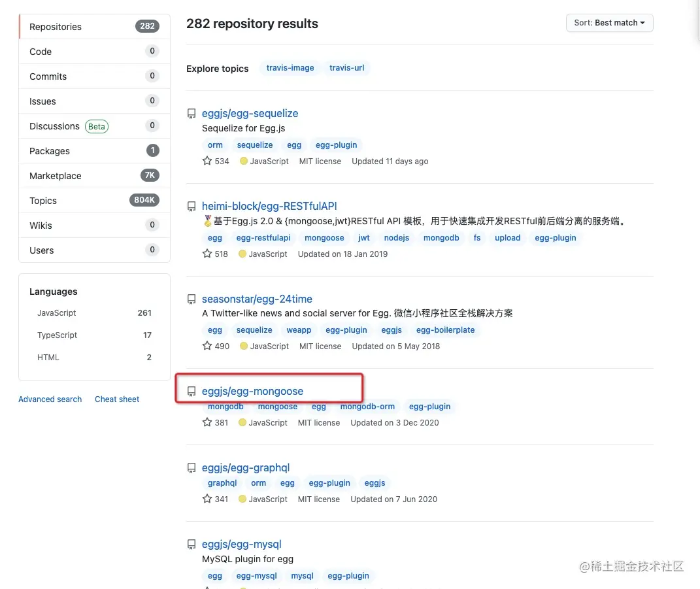Click orm tag under egg-sequelize
This screenshot has width=700, height=589.
(215, 145)
